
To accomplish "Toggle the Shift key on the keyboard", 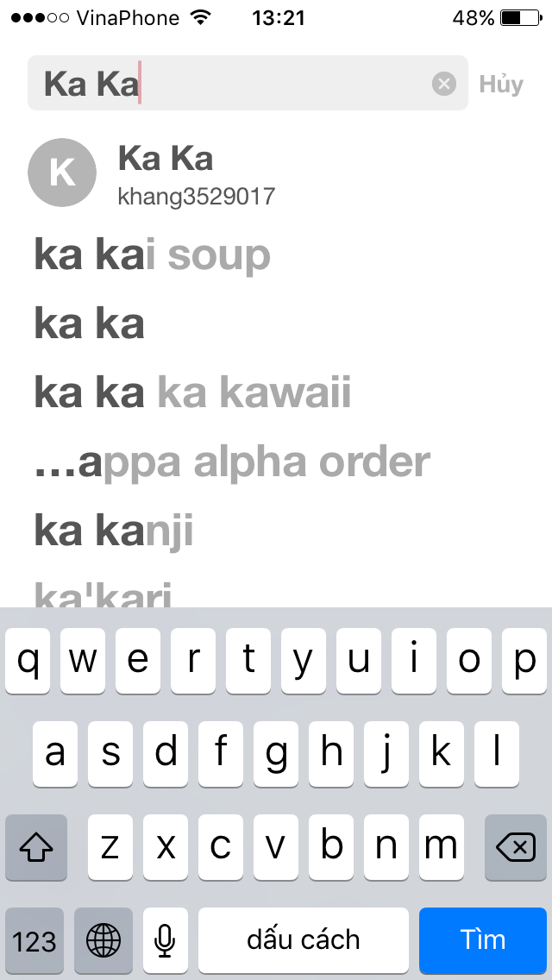I will coord(36,848).
